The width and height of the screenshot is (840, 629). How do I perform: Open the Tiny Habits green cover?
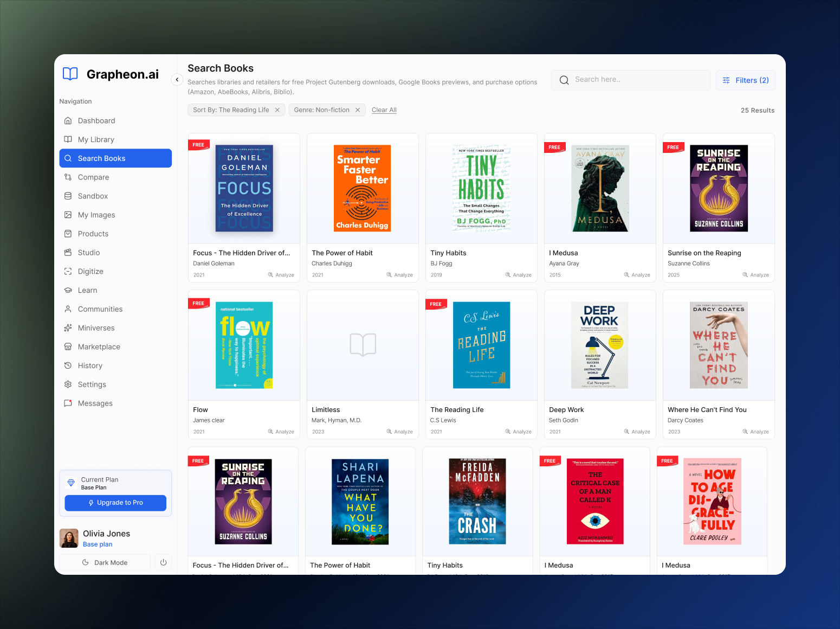point(481,188)
